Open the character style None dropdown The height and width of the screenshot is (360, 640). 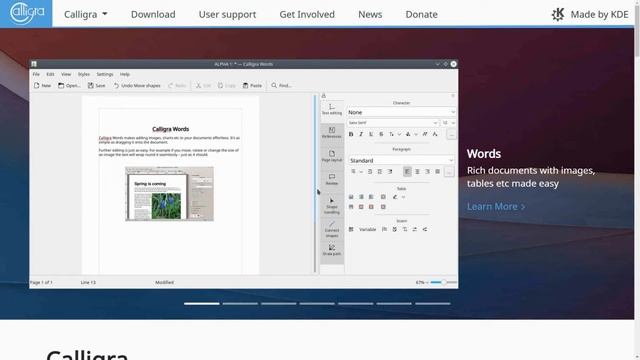click(x=401, y=112)
